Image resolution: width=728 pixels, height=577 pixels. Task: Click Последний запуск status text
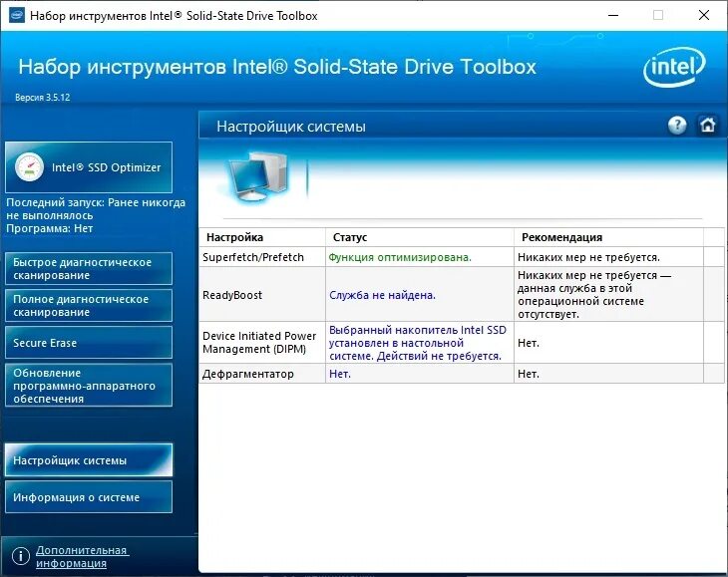[96, 209]
